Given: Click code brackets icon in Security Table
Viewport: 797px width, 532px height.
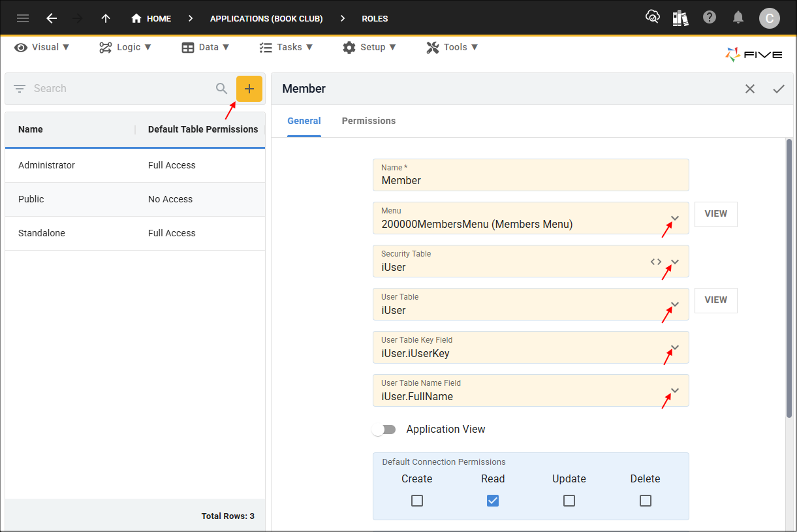Looking at the screenshot, I should (656, 262).
